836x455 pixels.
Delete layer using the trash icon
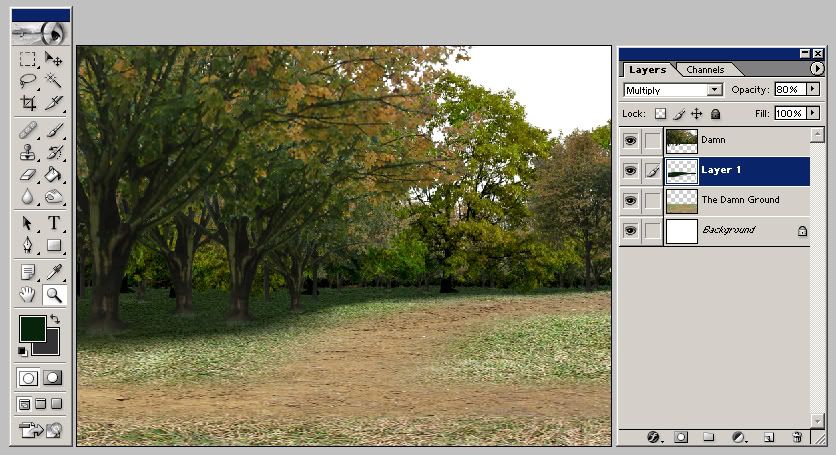(x=797, y=437)
